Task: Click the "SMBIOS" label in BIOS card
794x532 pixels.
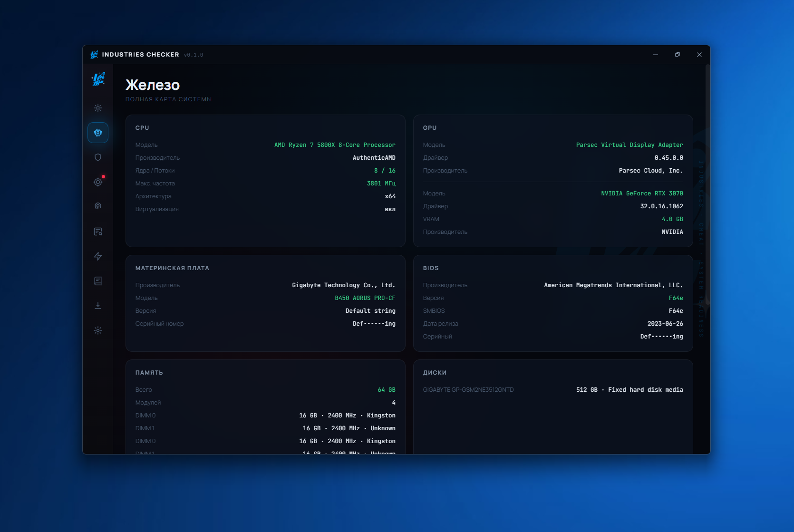Action: click(434, 311)
